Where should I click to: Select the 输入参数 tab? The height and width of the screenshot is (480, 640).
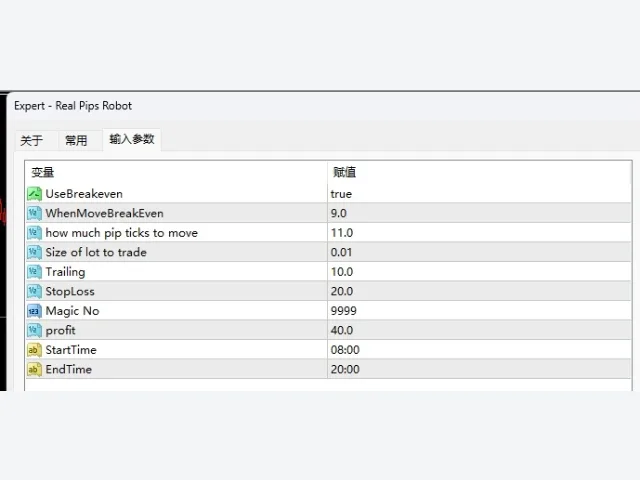coord(132,140)
